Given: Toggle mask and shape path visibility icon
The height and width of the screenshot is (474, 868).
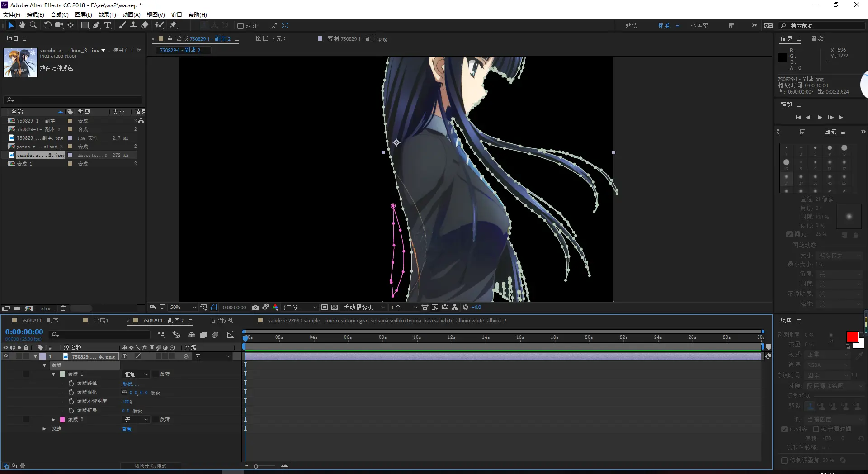Looking at the screenshot, I should click(x=214, y=308).
